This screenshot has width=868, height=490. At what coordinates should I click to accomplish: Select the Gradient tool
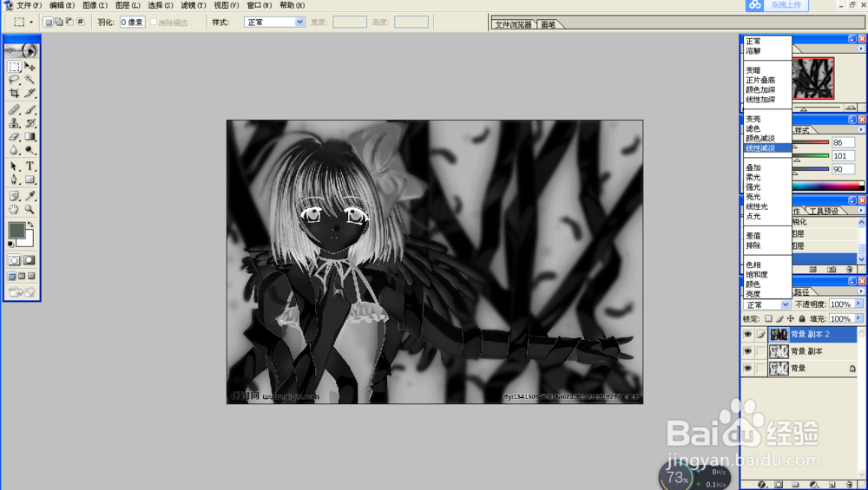[x=30, y=136]
